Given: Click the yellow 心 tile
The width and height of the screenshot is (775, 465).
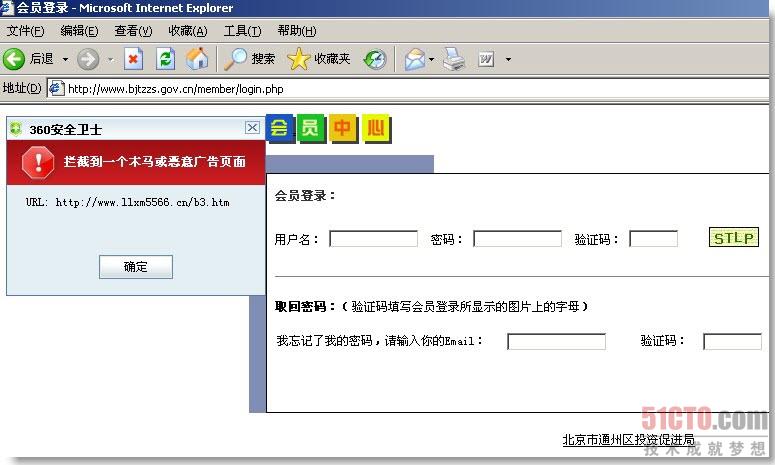Looking at the screenshot, I should pos(376,128).
